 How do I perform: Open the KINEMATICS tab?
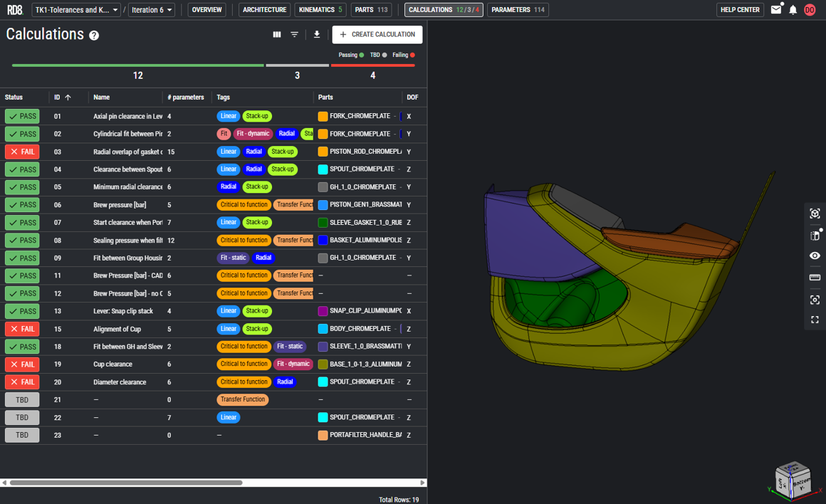click(317, 10)
